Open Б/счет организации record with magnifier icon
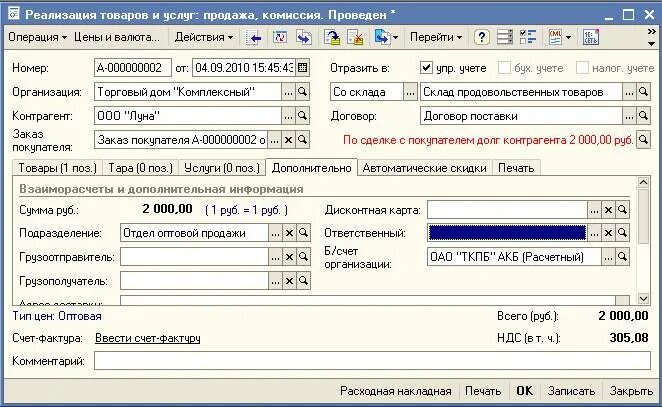This screenshot has height=407, width=662. coord(622,257)
